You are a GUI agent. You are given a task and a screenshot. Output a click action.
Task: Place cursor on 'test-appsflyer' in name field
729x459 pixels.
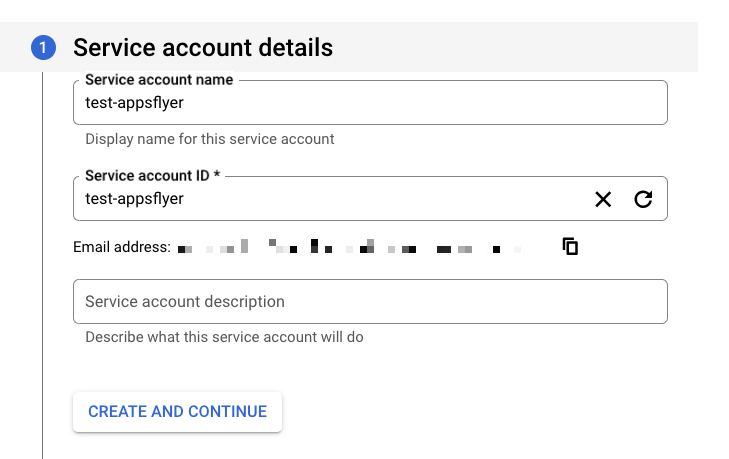click(x=134, y=103)
